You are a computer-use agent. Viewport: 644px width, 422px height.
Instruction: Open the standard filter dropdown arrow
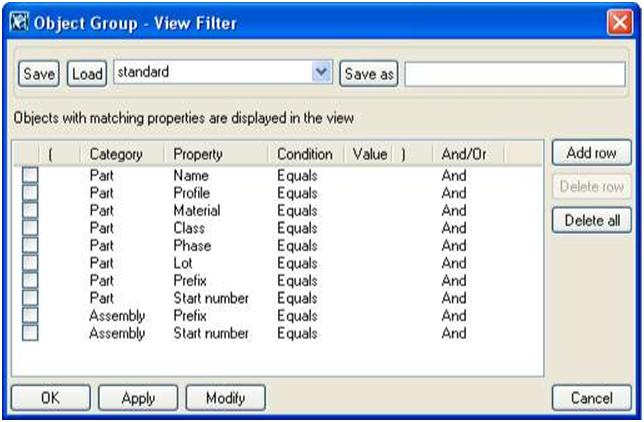click(321, 72)
